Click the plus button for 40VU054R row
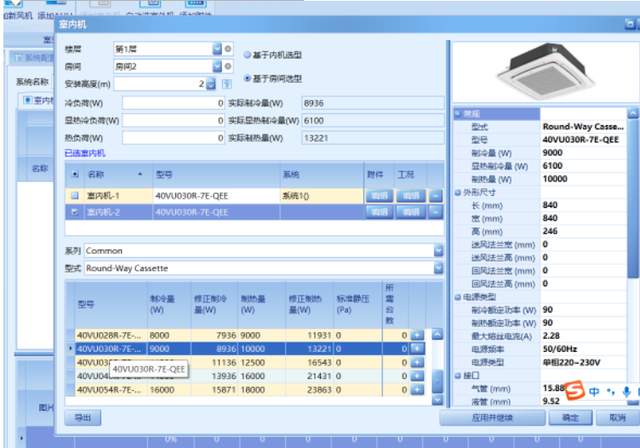640x448 pixels. pos(417,389)
